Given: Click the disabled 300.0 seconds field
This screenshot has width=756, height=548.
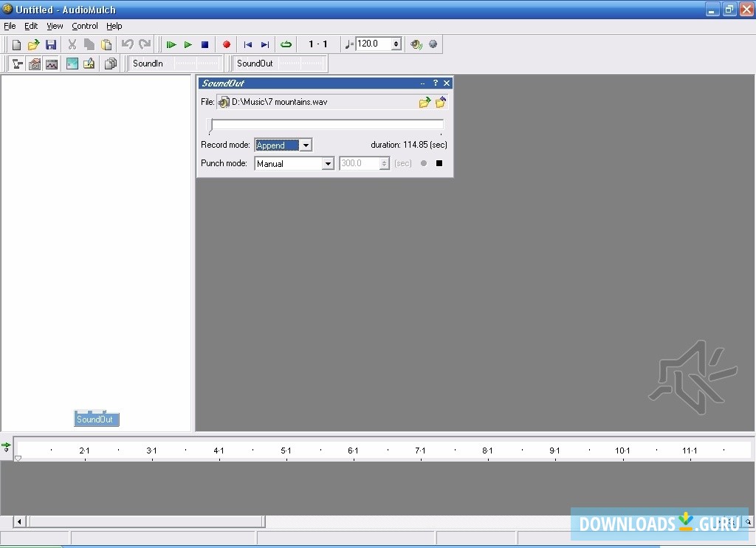Looking at the screenshot, I should pos(360,163).
